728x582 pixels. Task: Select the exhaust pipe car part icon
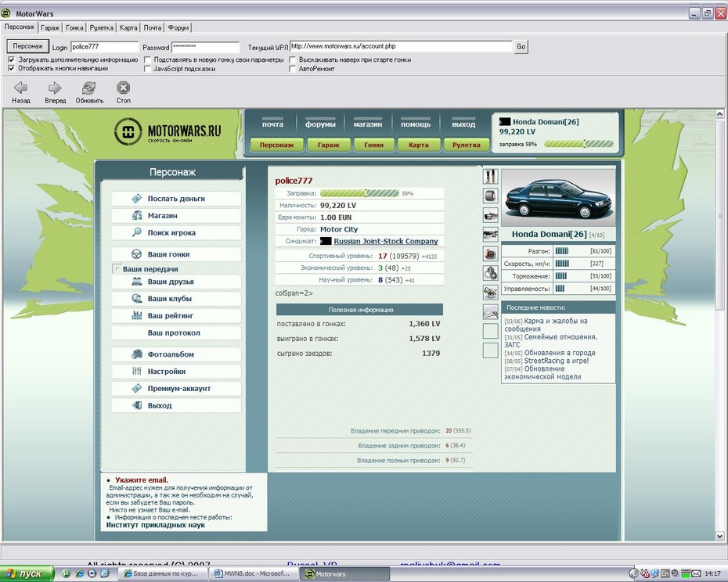[490, 215]
